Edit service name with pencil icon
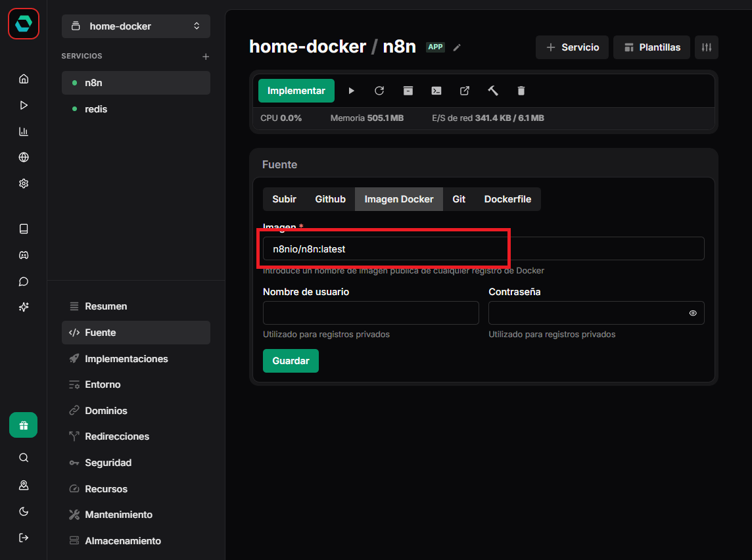Screen dimensions: 752x560 click(457, 47)
